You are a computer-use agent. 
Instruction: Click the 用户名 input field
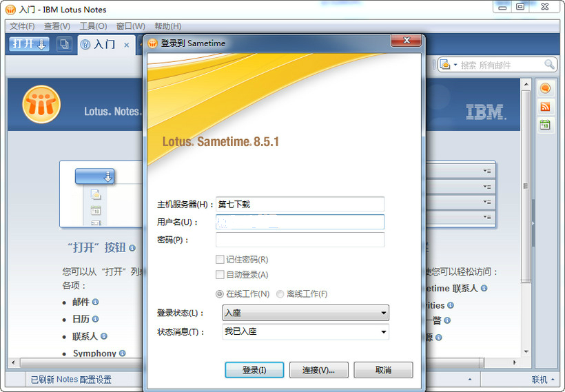[300, 222]
